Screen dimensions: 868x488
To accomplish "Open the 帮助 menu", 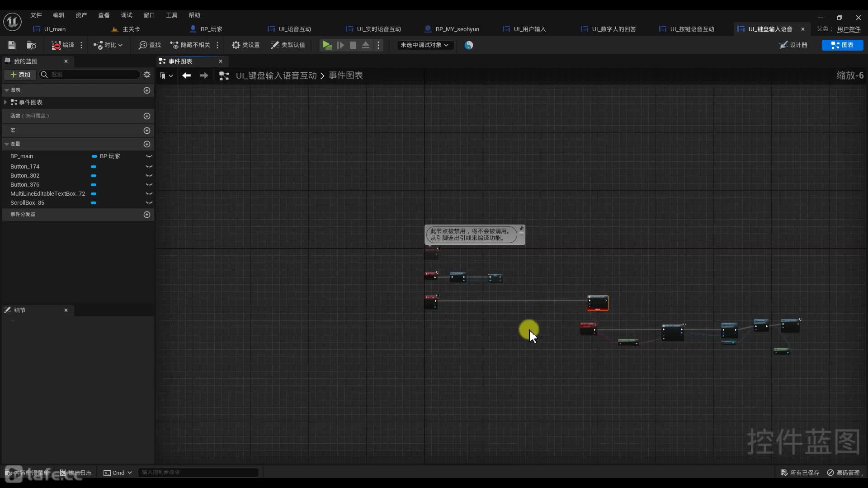I will click(194, 15).
